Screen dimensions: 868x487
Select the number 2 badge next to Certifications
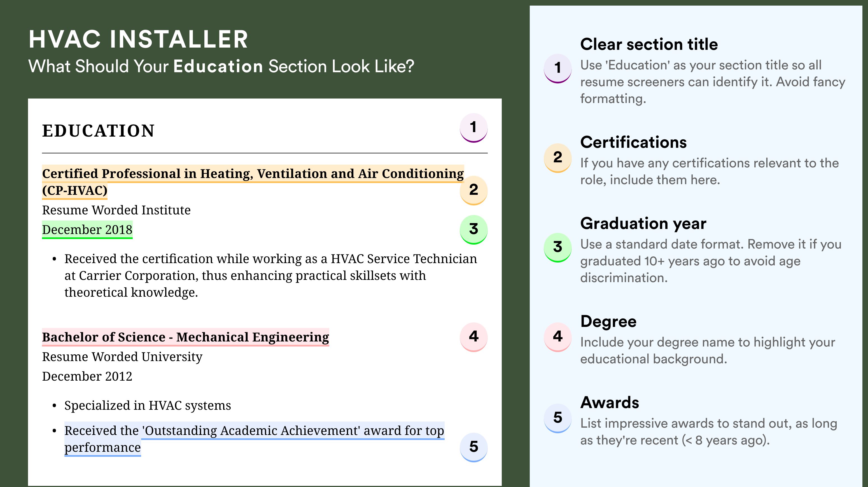tap(558, 158)
